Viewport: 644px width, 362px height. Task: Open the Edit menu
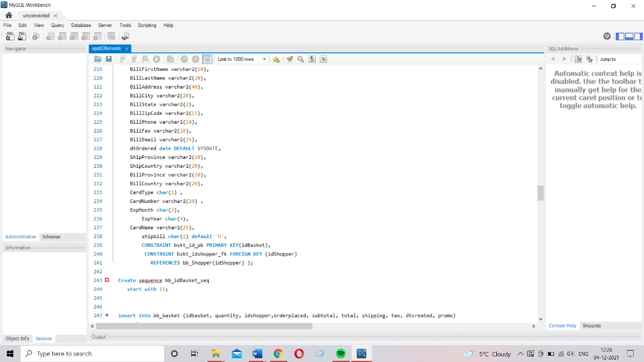click(23, 25)
